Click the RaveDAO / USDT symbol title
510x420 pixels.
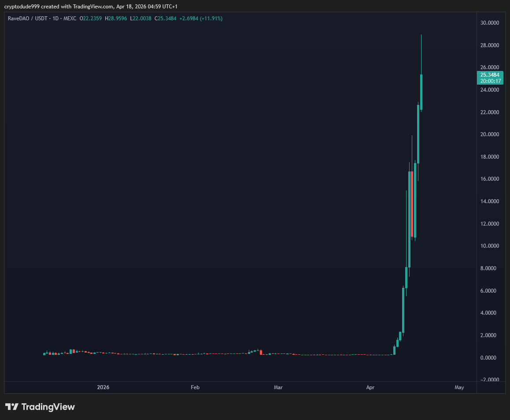[x=28, y=19]
